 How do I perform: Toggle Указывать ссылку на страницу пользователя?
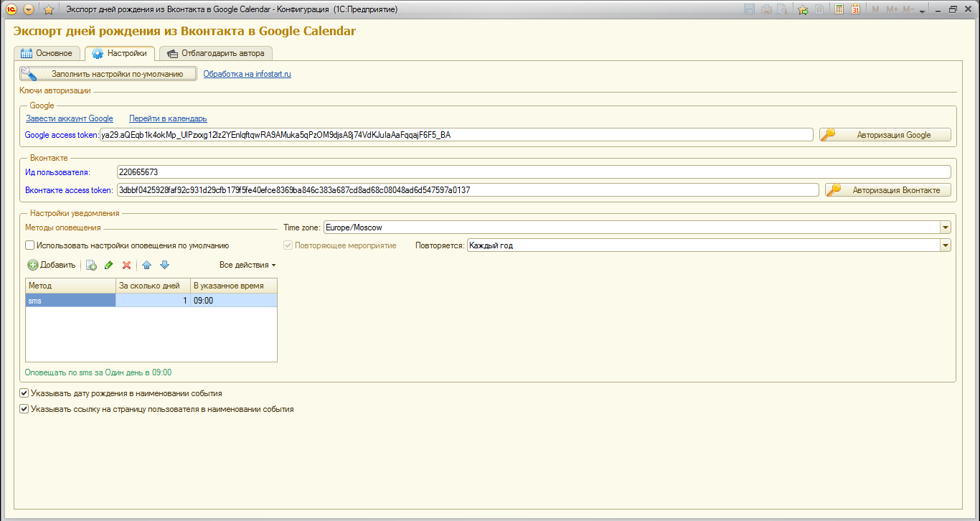[24, 409]
